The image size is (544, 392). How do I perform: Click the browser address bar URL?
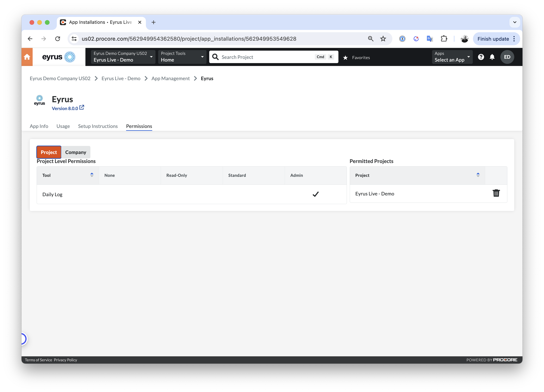(x=189, y=39)
